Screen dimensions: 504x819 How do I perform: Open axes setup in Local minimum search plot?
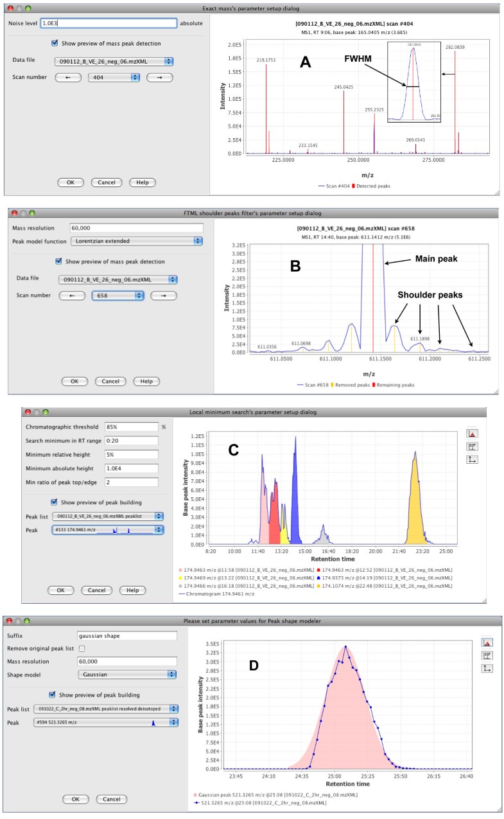click(x=472, y=459)
